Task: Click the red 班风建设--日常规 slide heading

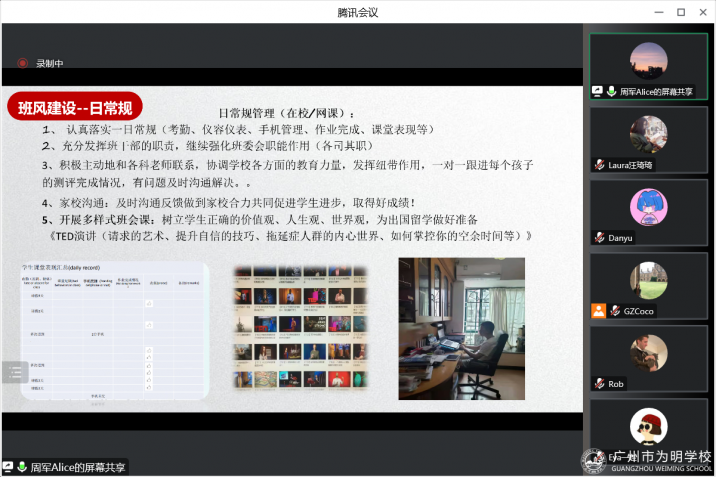Action: (x=75, y=106)
